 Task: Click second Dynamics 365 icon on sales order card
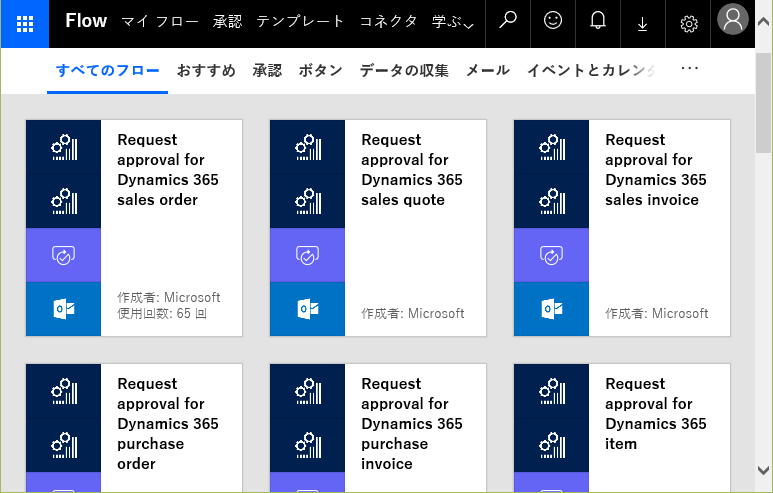pyautogui.click(x=64, y=201)
